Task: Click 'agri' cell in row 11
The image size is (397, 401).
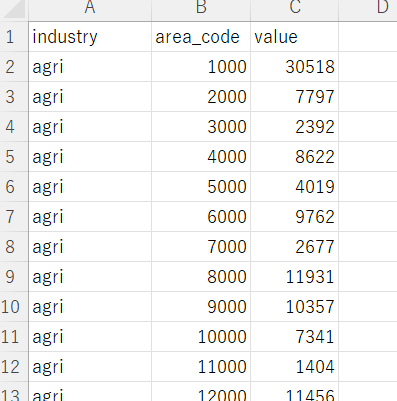Action: click(90, 337)
